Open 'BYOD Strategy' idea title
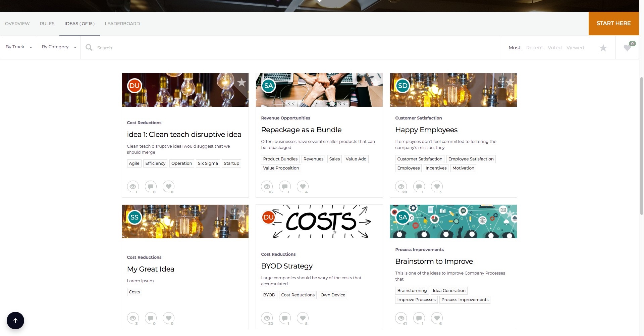Screen dimensions: 644x336 287,266
